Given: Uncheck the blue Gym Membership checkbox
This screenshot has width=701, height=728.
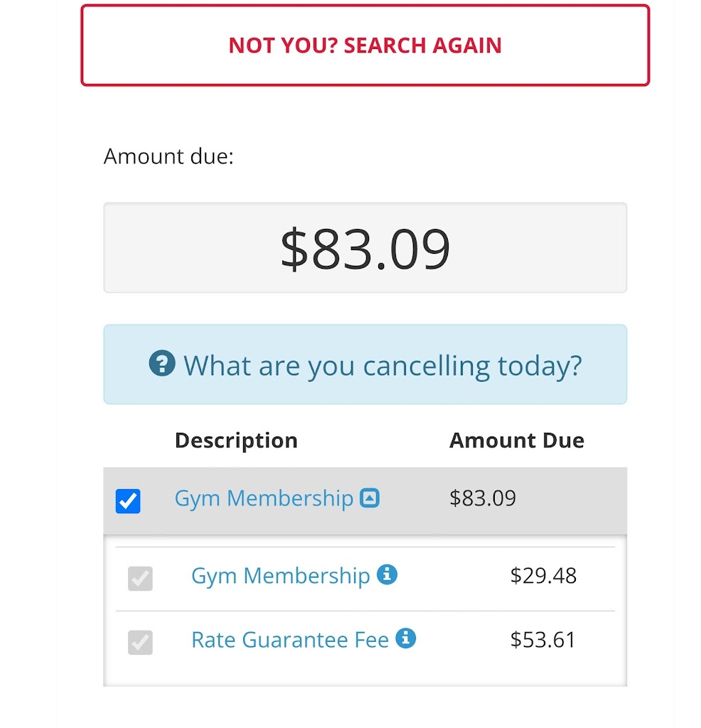Looking at the screenshot, I should 128,501.
